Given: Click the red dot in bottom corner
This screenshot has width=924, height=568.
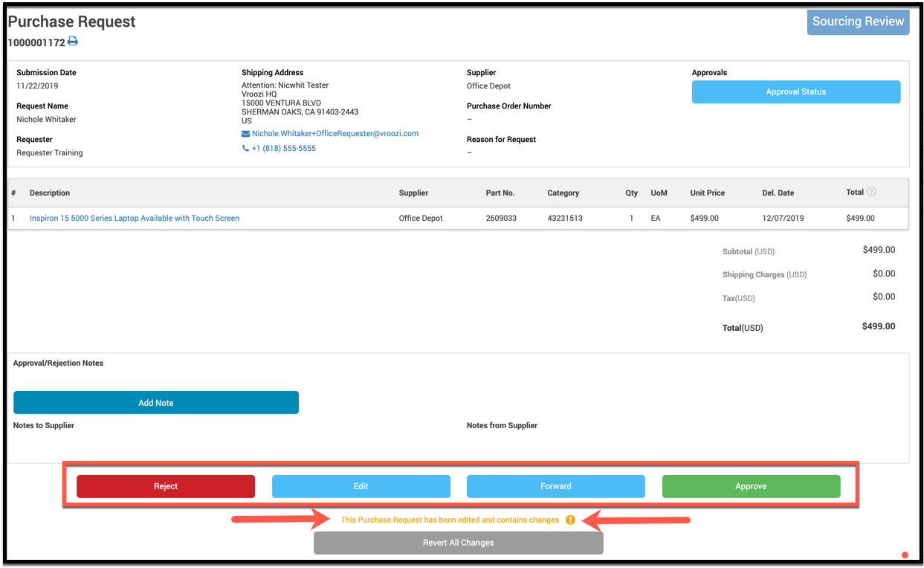Looking at the screenshot, I should (x=905, y=555).
